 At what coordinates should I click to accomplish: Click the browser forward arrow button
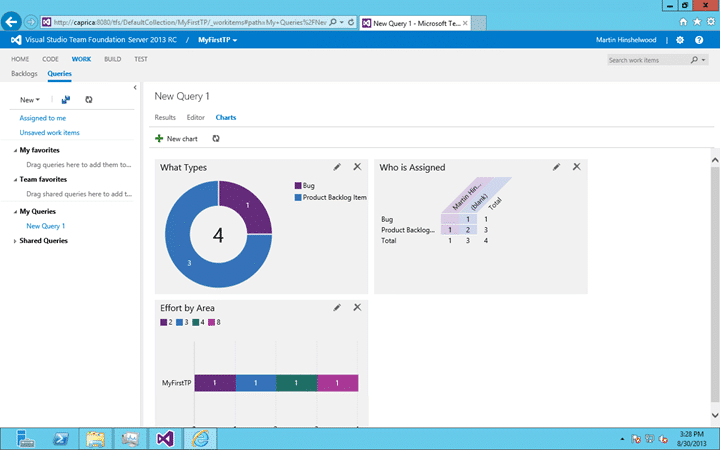coord(30,22)
